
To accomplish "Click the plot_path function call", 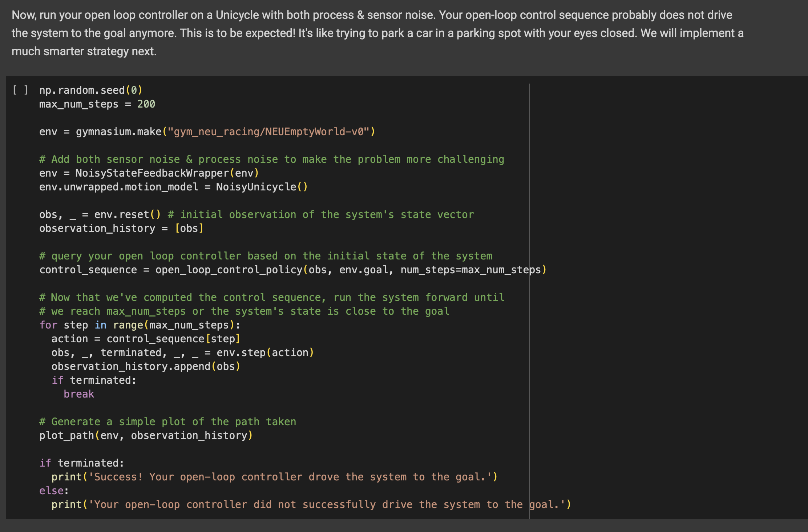I will click(x=145, y=435).
